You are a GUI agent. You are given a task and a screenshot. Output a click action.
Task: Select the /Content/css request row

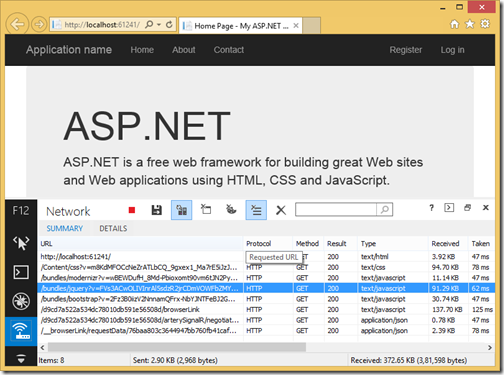tap(266, 267)
